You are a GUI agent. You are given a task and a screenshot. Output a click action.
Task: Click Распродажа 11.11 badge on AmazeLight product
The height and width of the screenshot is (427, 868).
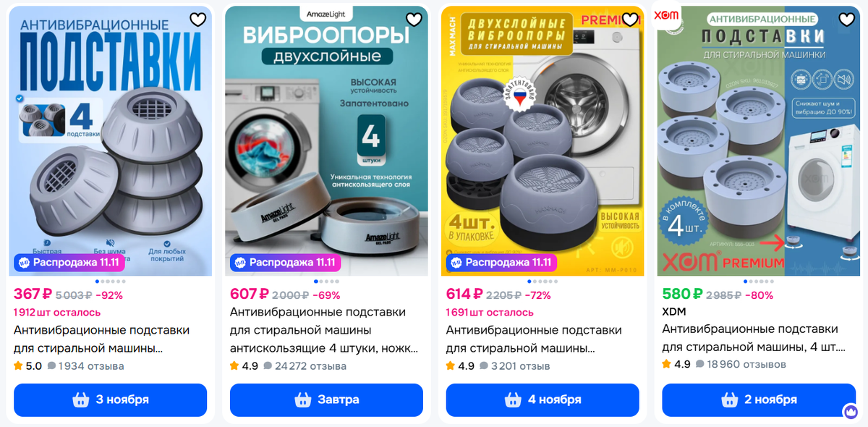pyautogui.click(x=285, y=262)
